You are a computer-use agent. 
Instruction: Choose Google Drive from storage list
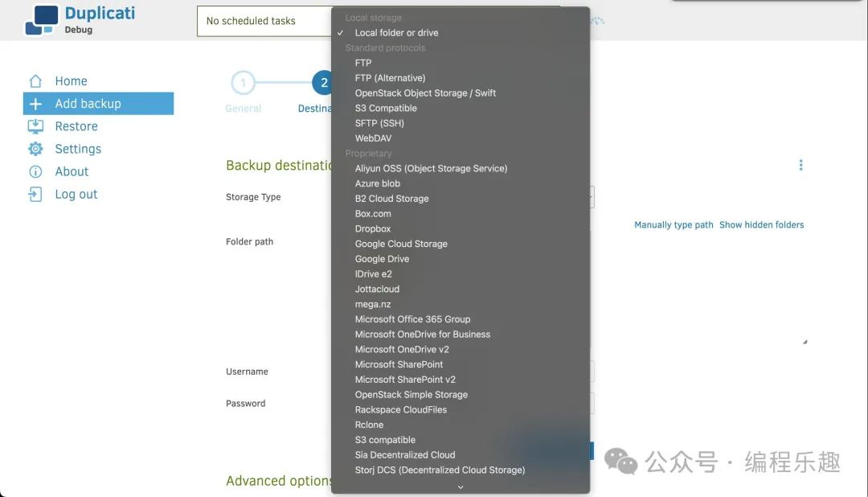(x=382, y=259)
